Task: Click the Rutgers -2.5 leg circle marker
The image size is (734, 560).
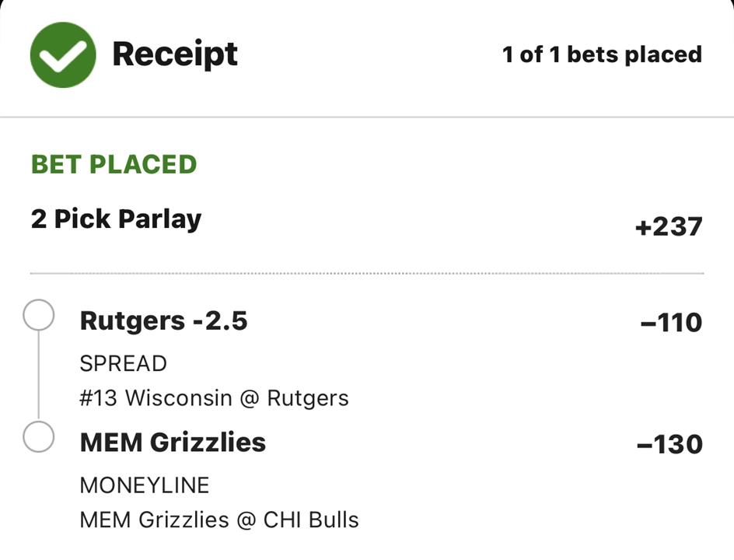Action: [x=38, y=315]
